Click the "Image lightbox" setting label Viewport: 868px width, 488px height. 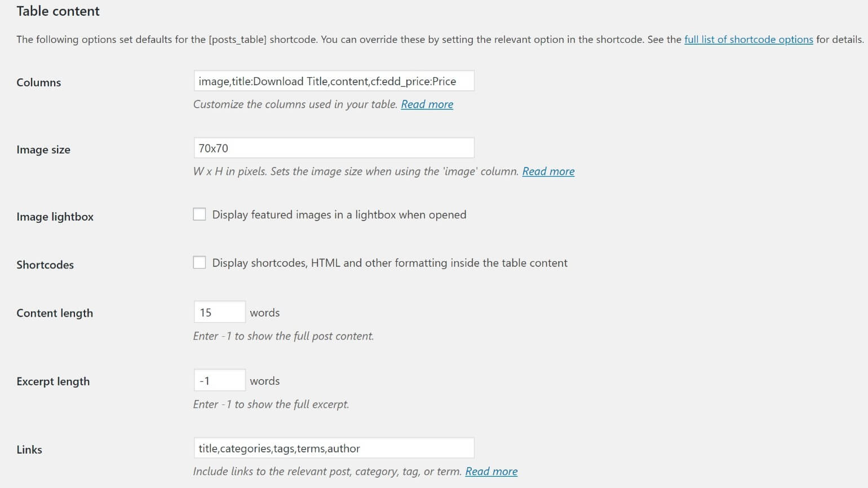click(x=55, y=217)
